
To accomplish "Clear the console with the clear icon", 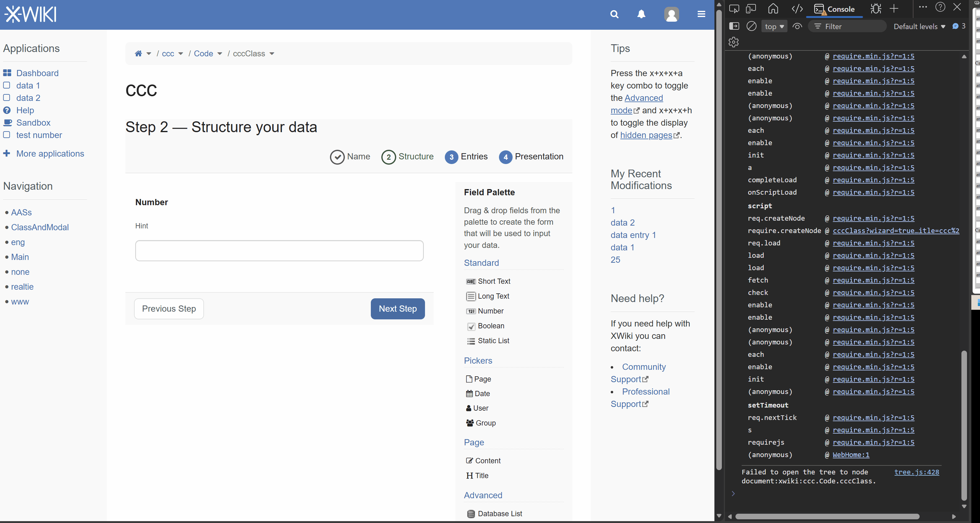I will click(751, 26).
